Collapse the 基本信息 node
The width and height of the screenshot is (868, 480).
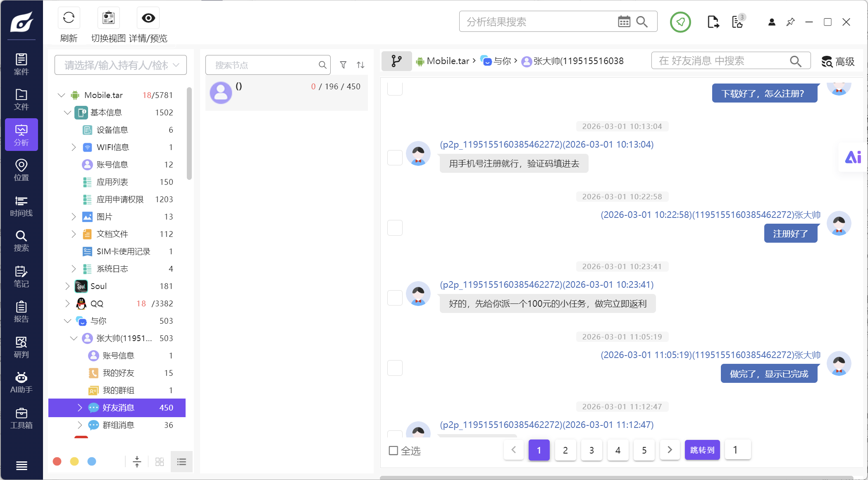68,112
